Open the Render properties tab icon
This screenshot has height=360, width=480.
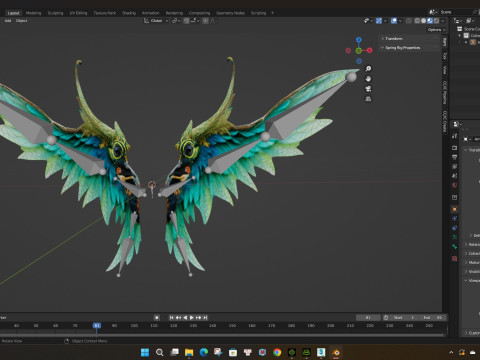point(455,147)
